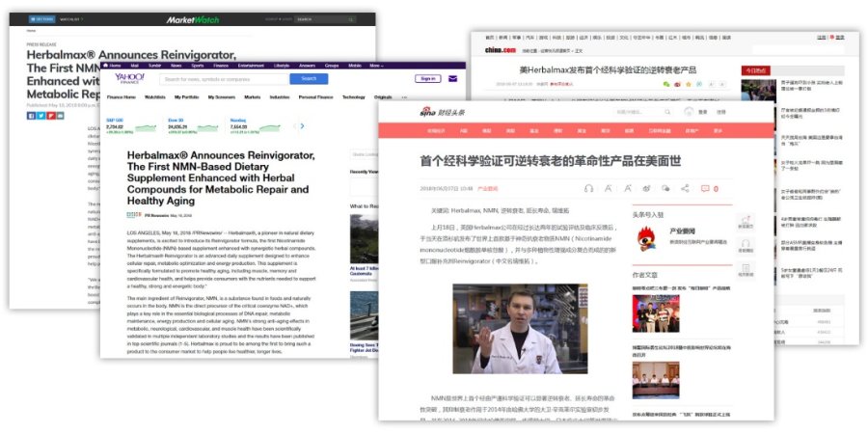Share Sina article to WeChat
Image resolution: width=868 pixels, height=434 pixels.
(665, 188)
